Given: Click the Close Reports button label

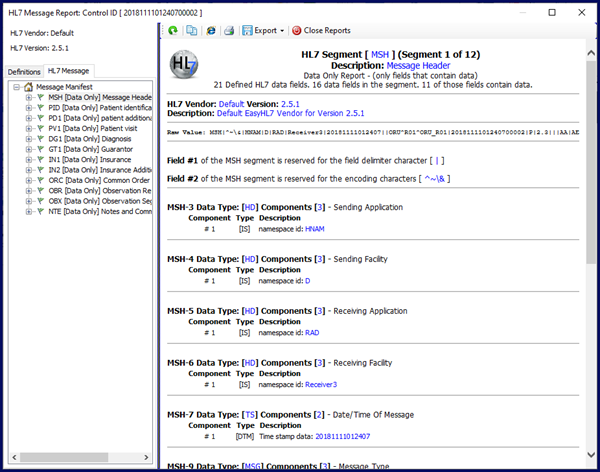Looking at the screenshot, I should [x=327, y=31].
